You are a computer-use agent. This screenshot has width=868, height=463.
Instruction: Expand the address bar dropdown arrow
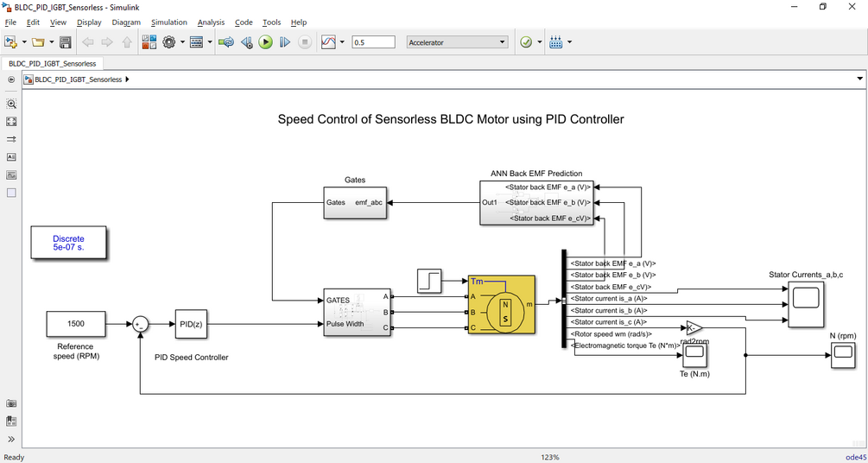pyautogui.click(x=859, y=79)
